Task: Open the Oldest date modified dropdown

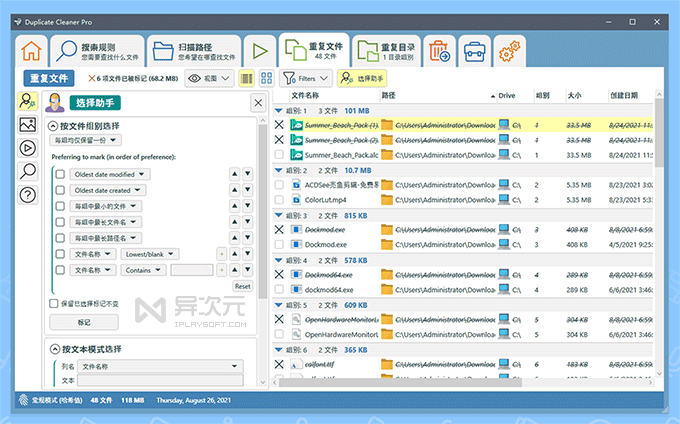Action: coord(110,174)
